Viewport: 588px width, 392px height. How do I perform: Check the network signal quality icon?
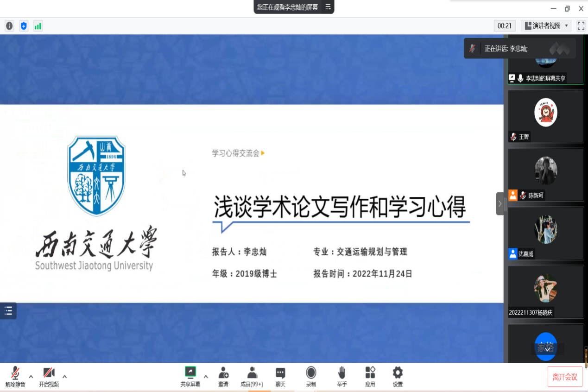click(38, 26)
